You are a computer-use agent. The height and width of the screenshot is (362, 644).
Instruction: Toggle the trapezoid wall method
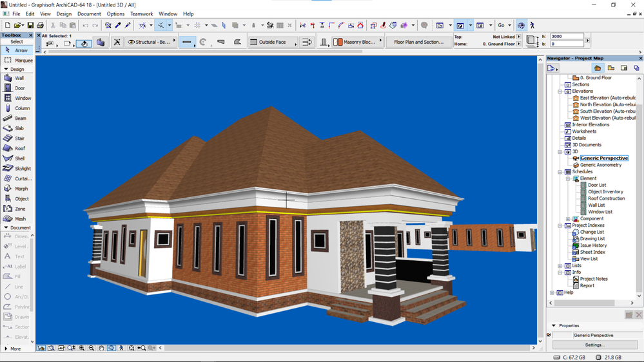[x=221, y=42]
